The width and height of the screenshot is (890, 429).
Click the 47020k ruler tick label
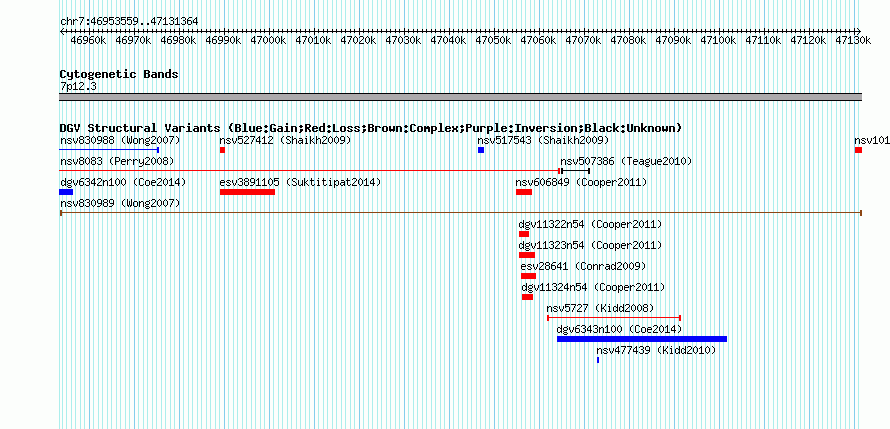click(x=358, y=40)
